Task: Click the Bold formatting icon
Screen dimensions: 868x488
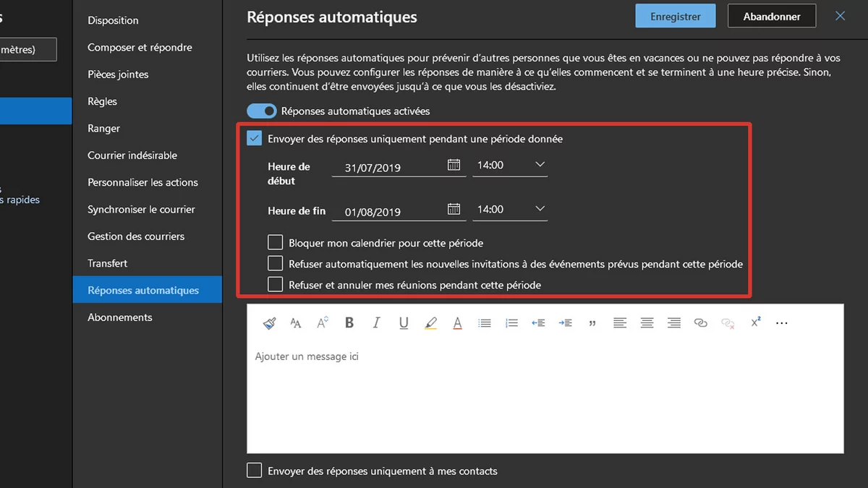Action: (x=349, y=323)
